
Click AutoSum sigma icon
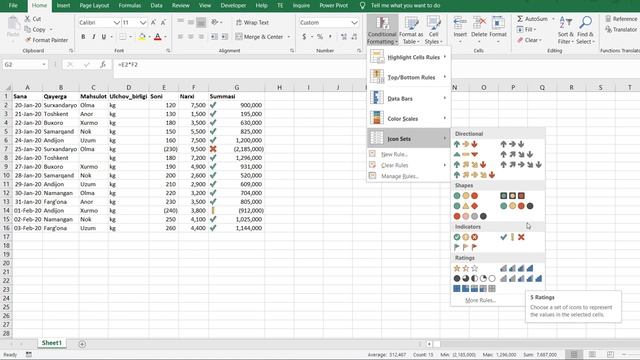520,19
